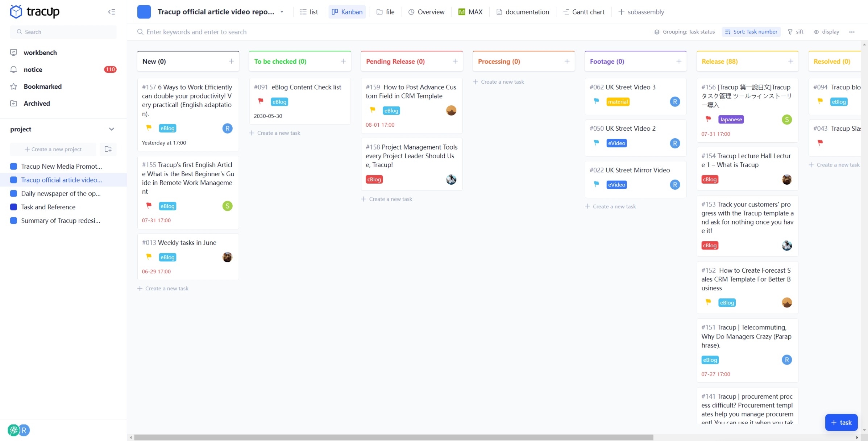Click the cBlog tag on task #158
Image resolution: width=868 pixels, height=441 pixels.
[x=374, y=179]
